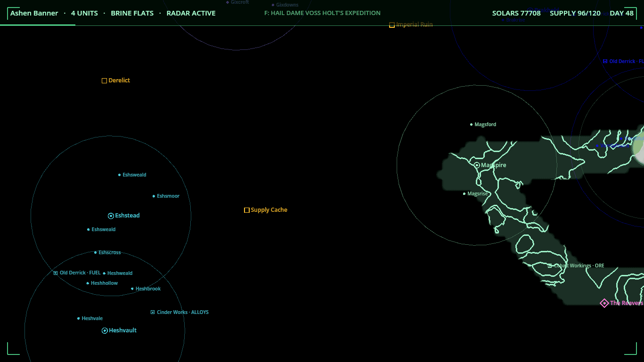
Task: Select the Heshvault capital marker
Action: tap(105, 331)
